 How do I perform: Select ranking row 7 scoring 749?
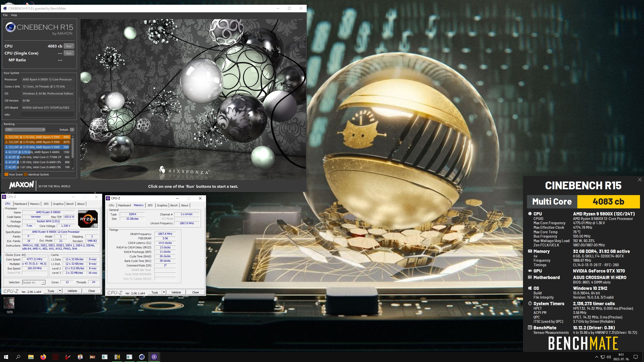pyautogui.click(x=37, y=167)
